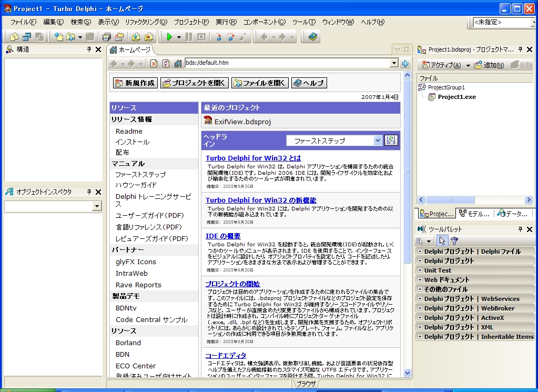Click the 新規作成 button
538x392 pixels.
[x=135, y=83]
